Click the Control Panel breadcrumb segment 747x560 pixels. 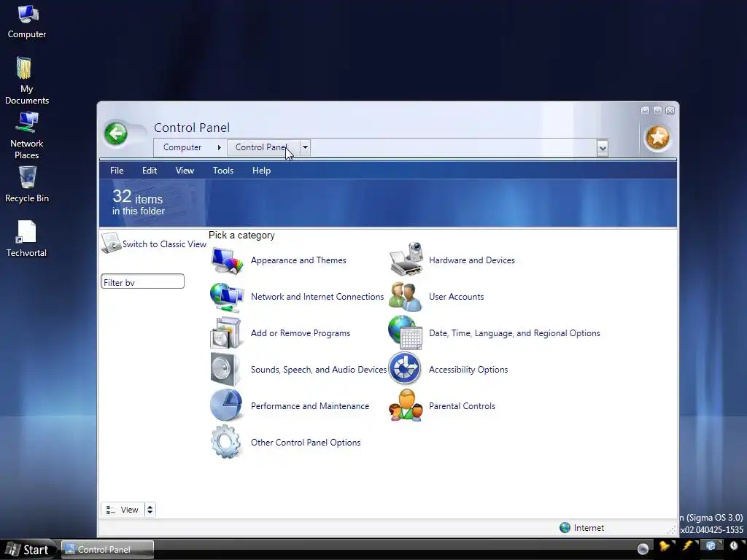point(263,147)
